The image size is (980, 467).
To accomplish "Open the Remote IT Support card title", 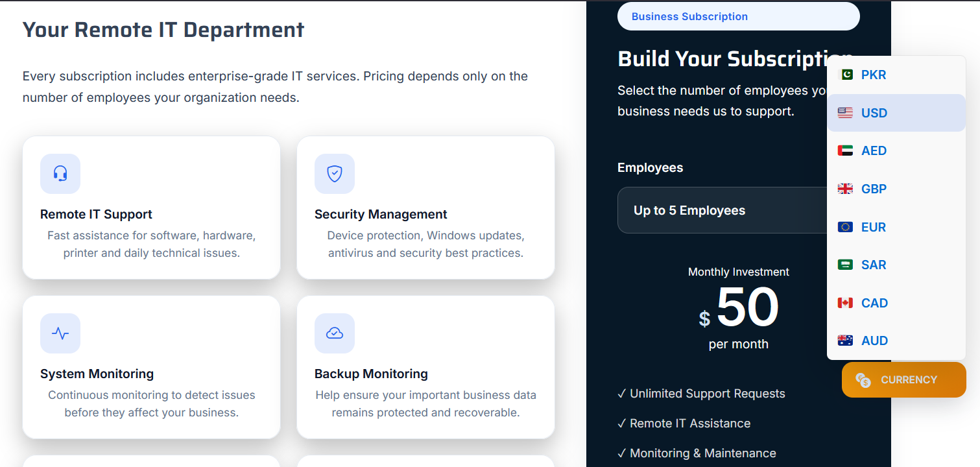I will point(96,215).
